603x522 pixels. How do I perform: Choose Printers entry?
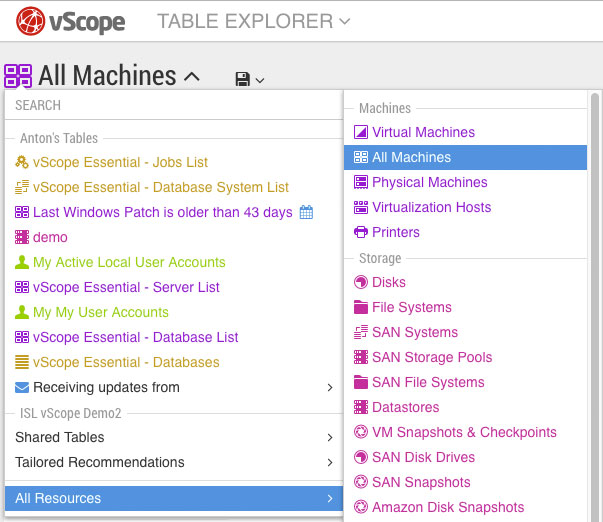pyautogui.click(x=396, y=232)
